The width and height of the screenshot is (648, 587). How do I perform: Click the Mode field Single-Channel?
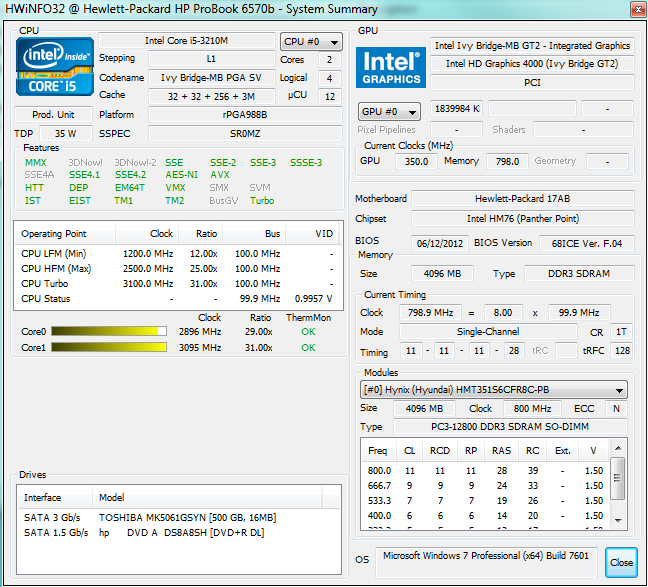pos(488,332)
